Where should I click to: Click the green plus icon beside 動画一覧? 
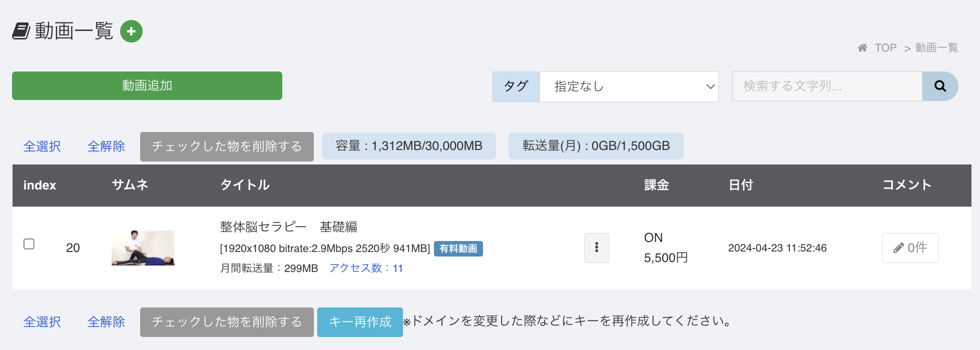click(x=131, y=31)
